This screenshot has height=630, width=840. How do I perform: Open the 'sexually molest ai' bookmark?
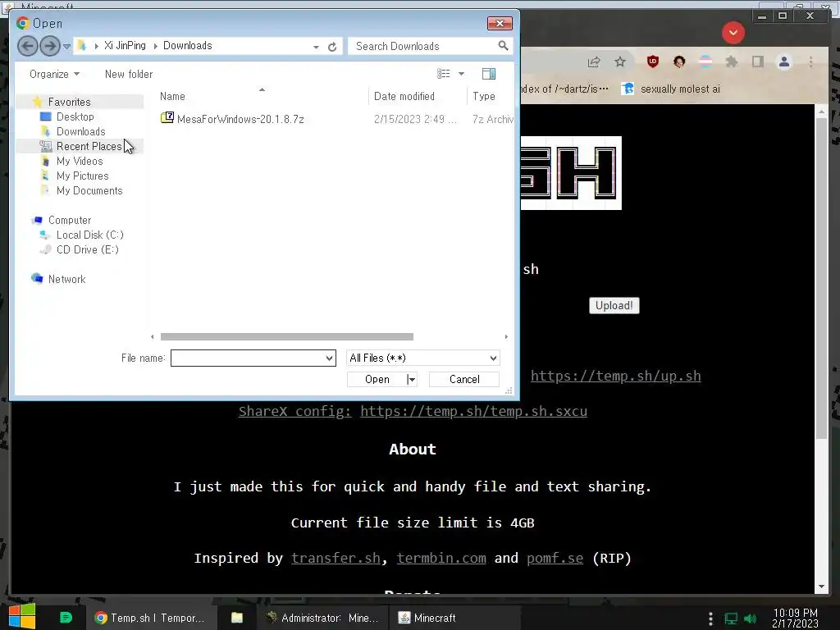click(x=671, y=89)
